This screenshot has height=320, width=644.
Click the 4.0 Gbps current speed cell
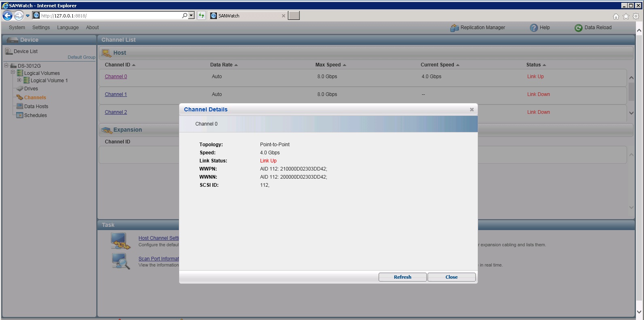[431, 77]
